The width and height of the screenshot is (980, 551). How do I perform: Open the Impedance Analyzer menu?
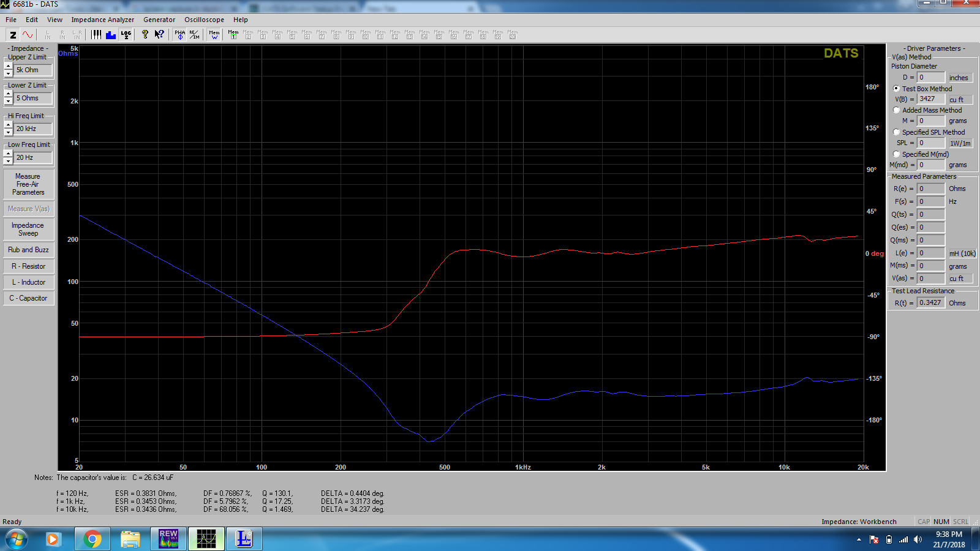click(x=103, y=20)
